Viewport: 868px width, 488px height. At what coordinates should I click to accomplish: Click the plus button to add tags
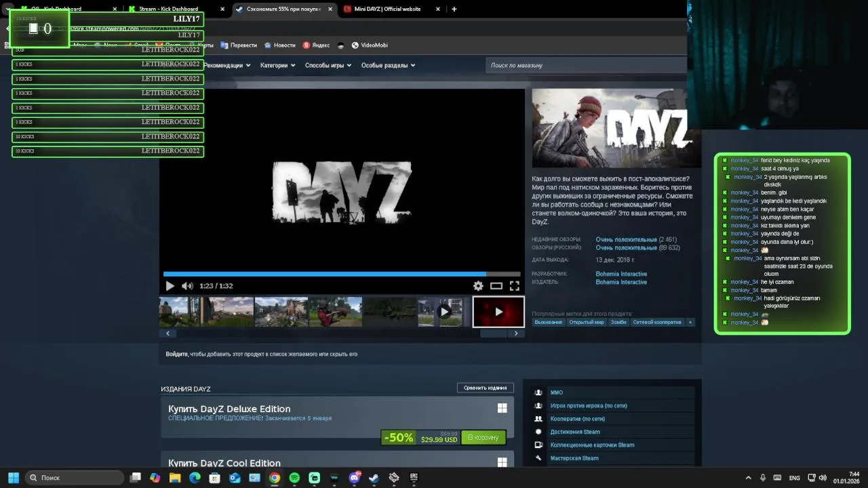pos(690,323)
